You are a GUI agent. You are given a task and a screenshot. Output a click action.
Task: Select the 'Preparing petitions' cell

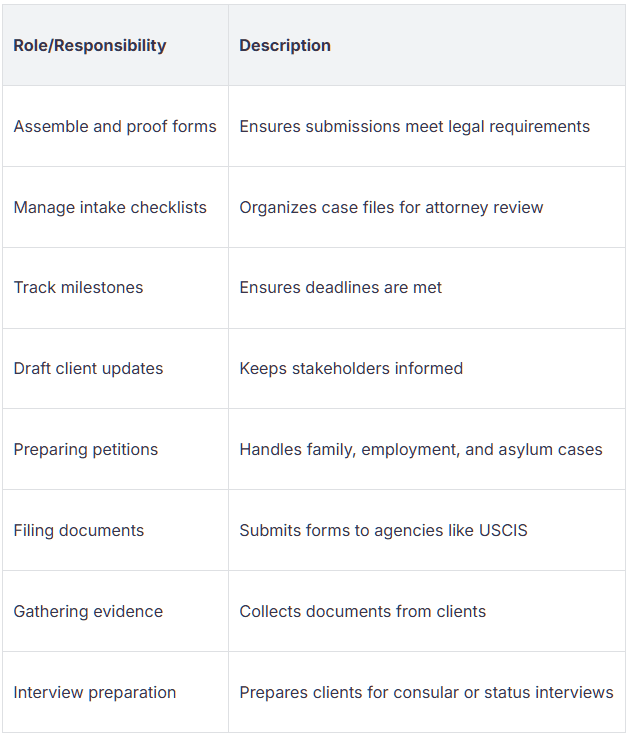point(86,449)
